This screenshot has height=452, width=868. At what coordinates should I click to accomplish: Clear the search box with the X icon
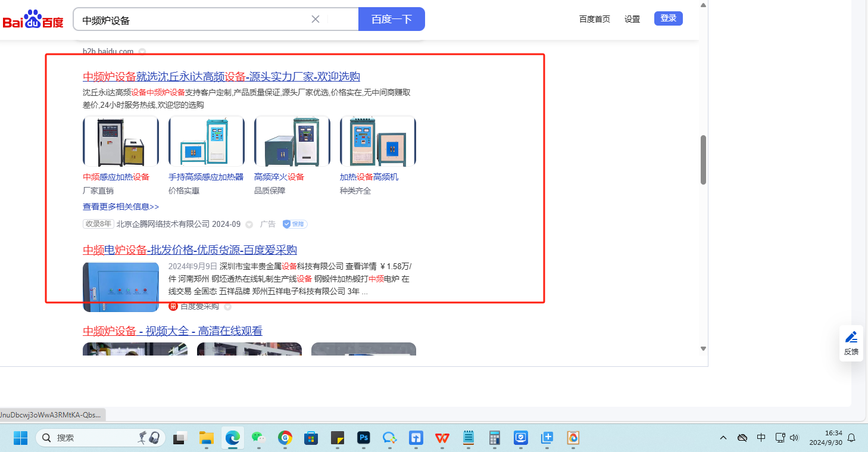[316, 19]
